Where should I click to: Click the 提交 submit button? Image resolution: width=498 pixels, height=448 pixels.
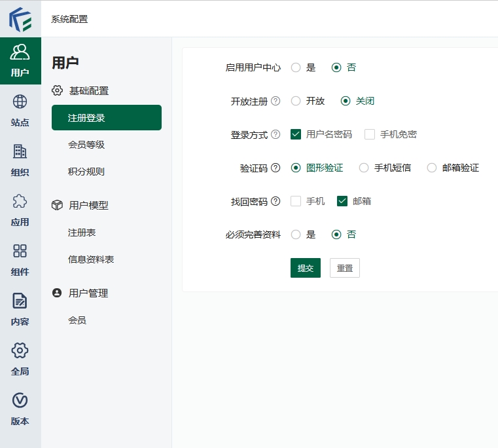pos(306,268)
